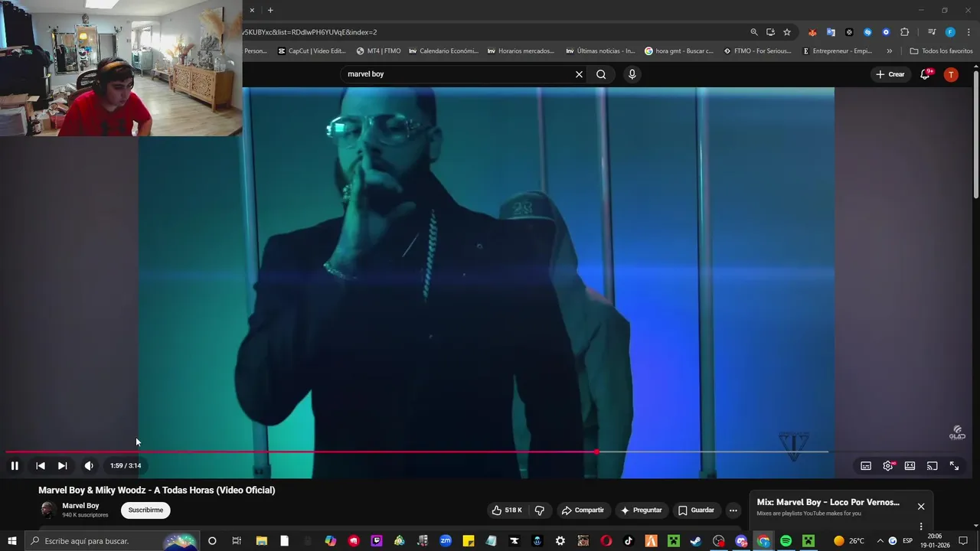Open Spotify from the taskbar
Screen dimensions: 980x551
(786, 541)
